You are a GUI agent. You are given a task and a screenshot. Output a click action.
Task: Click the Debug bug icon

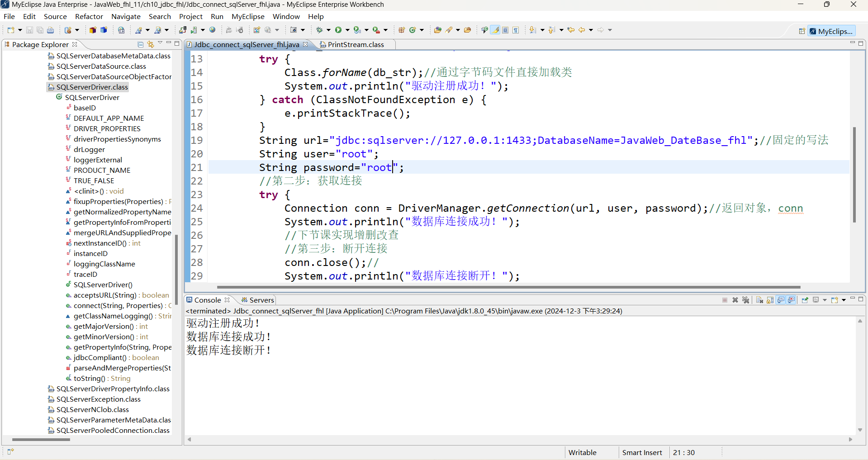click(319, 30)
